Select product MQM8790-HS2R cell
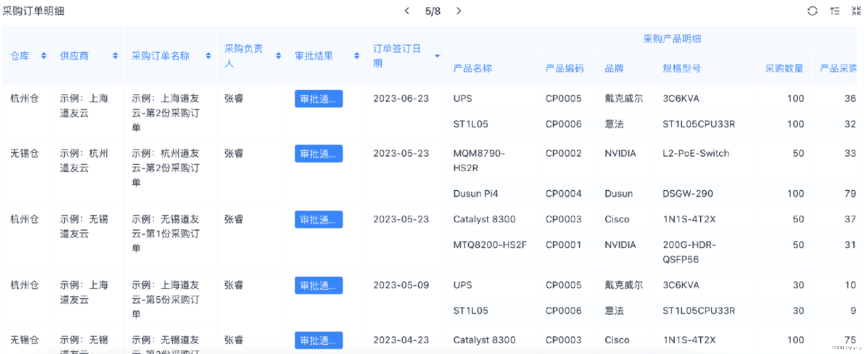868x354 pixels. tap(479, 160)
